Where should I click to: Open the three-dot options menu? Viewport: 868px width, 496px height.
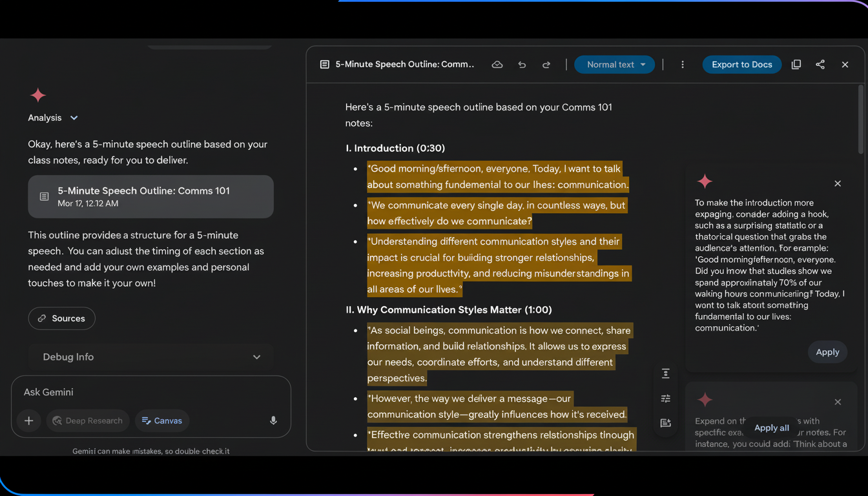[682, 65]
